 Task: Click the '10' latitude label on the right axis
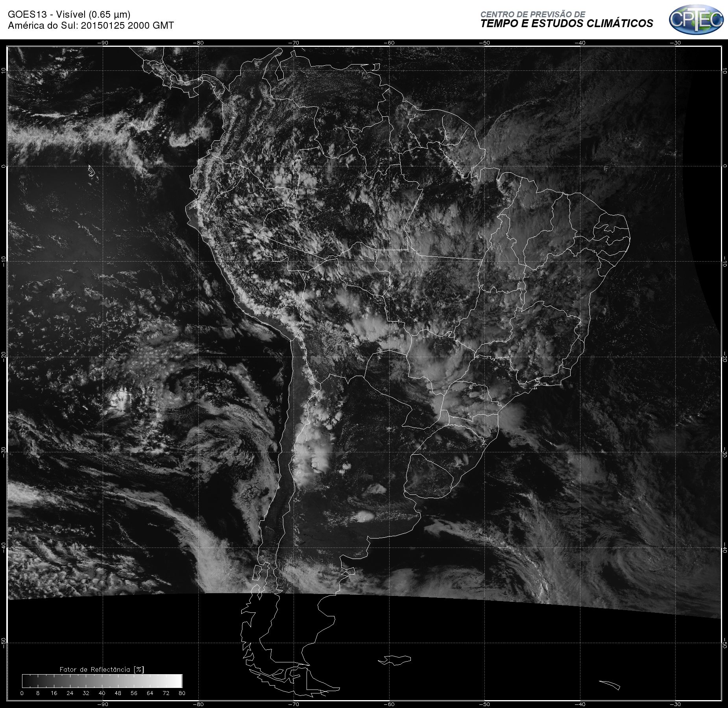724,71
